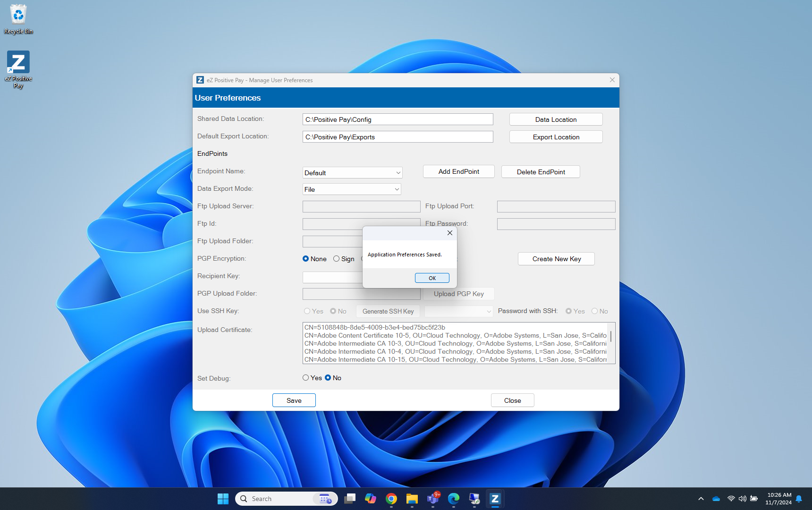Viewport: 812px width, 510px height.
Task: Expand the Endpoint Name dropdown
Action: pos(352,173)
